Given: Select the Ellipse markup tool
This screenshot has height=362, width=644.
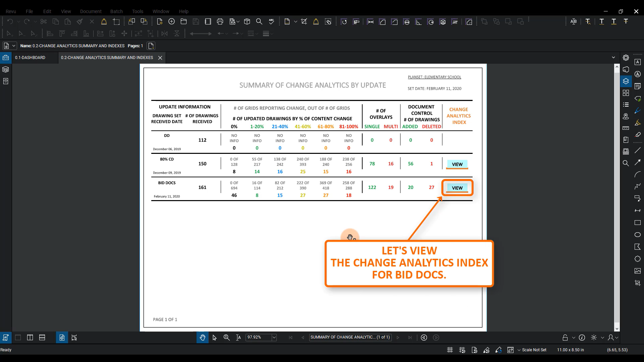Looking at the screenshot, I should [638, 235].
